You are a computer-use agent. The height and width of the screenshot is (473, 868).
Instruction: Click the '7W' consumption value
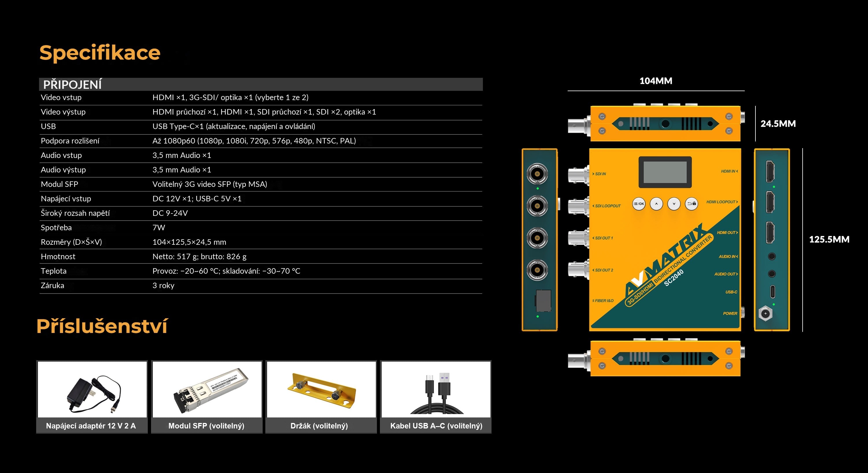[159, 228]
